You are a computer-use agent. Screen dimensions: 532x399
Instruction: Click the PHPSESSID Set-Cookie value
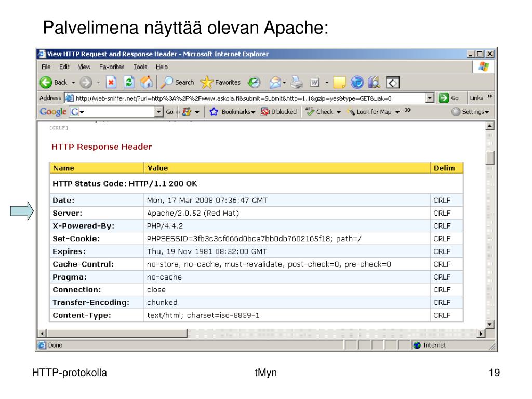point(254,239)
